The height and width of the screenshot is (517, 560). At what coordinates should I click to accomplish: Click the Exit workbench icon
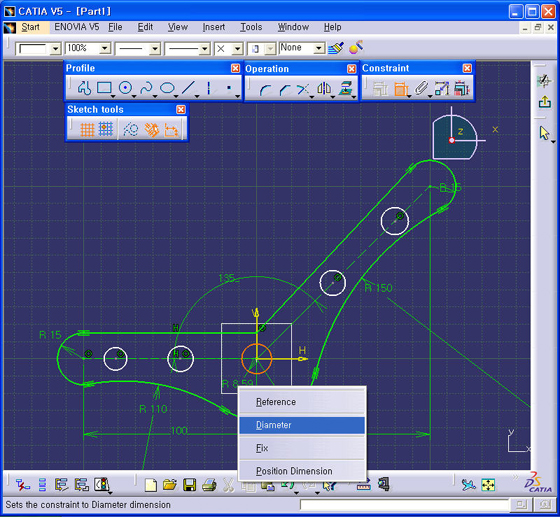pyautogui.click(x=544, y=102)
